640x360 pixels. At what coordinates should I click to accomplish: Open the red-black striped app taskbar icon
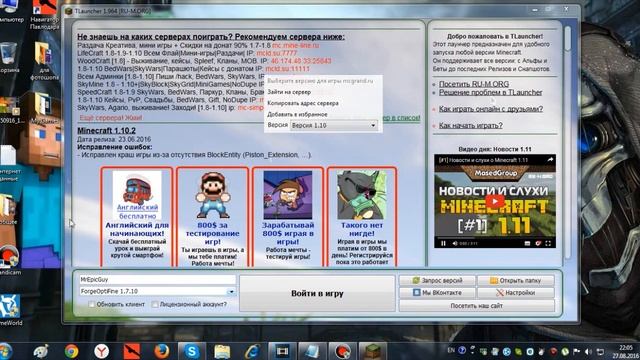(x=131, y=351)
